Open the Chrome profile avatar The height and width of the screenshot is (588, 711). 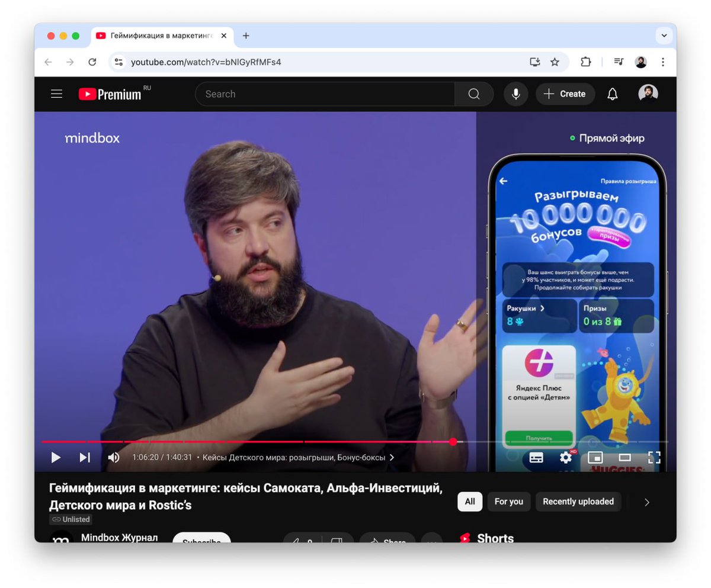(x=640, y=62)
